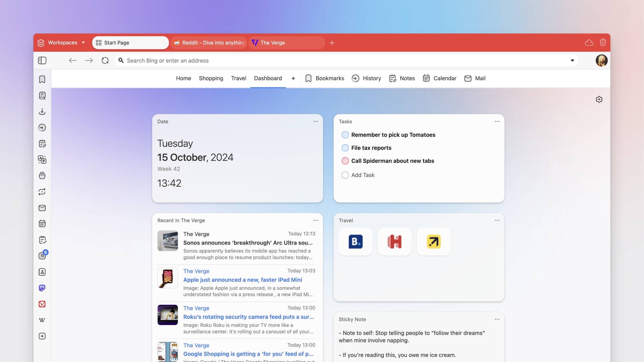Select the Dashboard tab
This screenshot has height=362, width=644.
point(268,78)
